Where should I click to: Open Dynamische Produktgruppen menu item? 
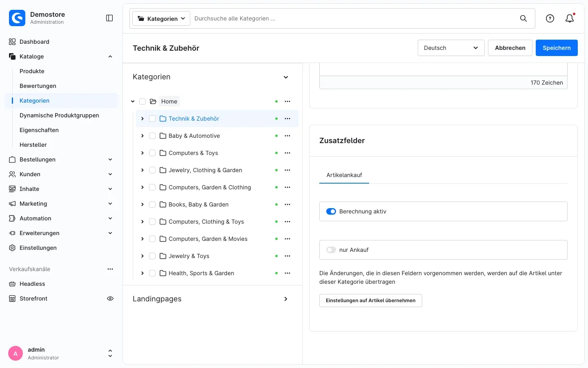59,115
